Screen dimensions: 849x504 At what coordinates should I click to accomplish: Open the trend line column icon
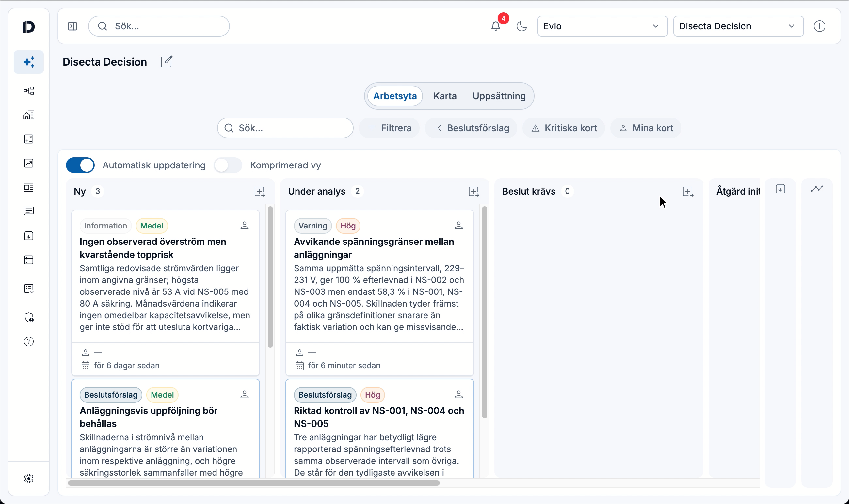pos(817,189)
